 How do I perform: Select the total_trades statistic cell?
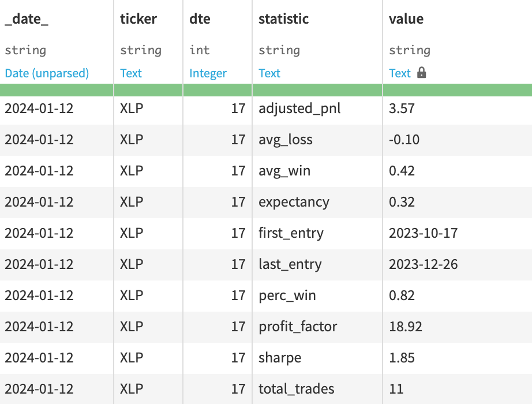point(297,389)
